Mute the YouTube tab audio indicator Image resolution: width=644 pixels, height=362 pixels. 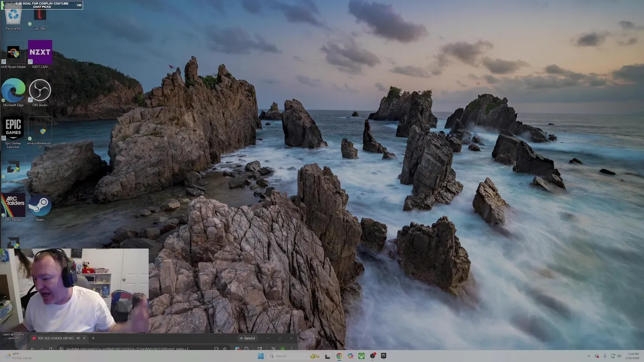[78, 338]
